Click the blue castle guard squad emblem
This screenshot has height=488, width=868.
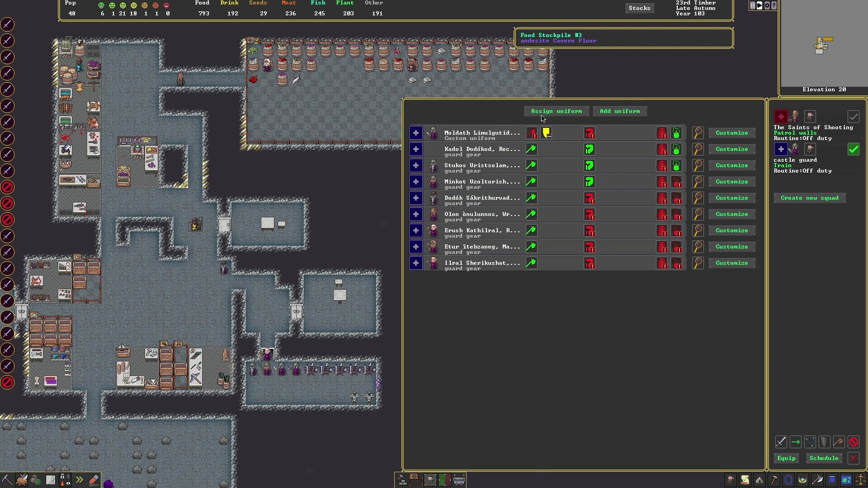coord(781,149)
